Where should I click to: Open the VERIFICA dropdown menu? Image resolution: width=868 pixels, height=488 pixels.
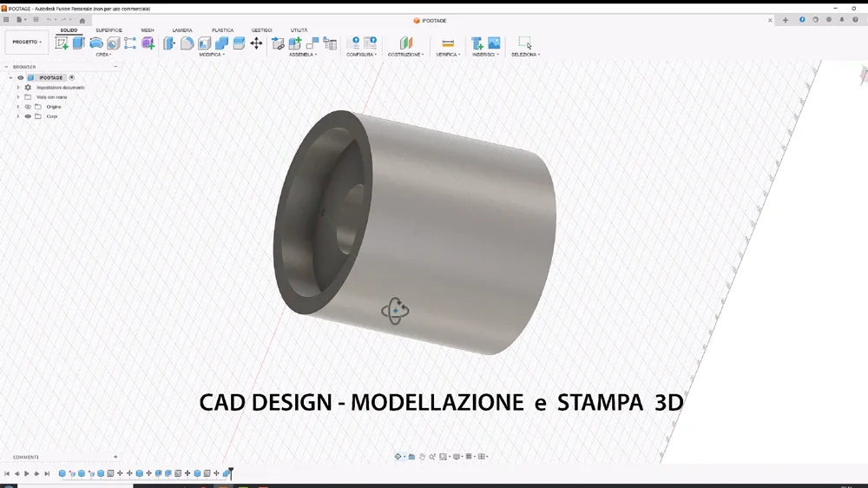(x=448, y=55)
